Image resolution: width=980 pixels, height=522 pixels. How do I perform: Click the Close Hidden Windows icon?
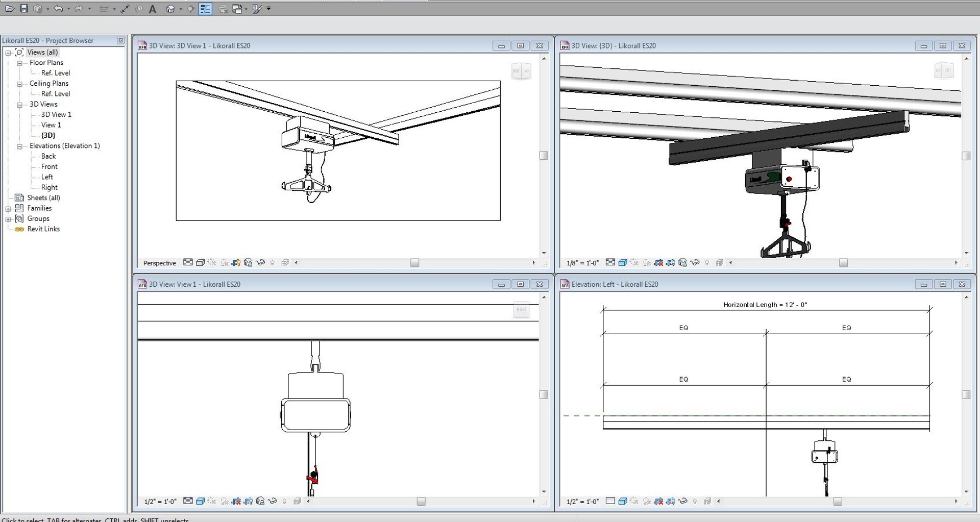pos(223,9)
